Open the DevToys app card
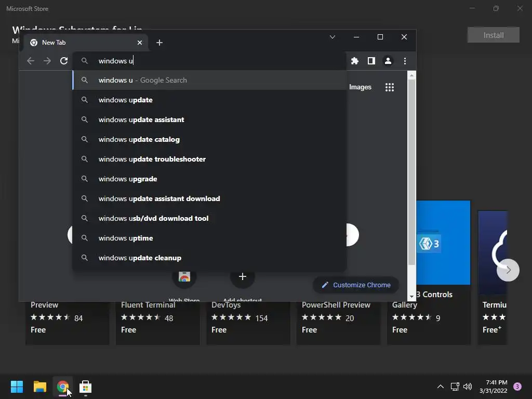 pyautogui.click(x=248, y=322)
